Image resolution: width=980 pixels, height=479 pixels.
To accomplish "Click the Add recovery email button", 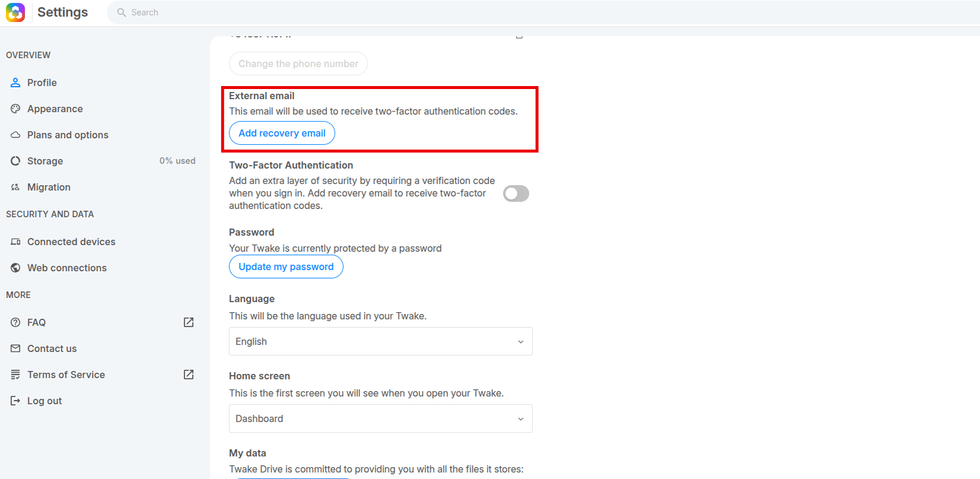I will pyautogui.click(x=282, y=133).
